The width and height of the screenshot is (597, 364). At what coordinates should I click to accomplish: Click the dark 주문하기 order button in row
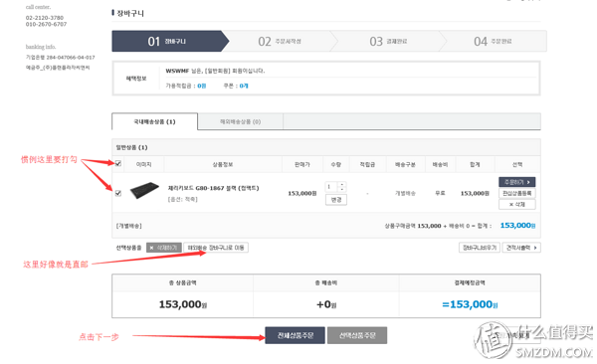point(517,182)
